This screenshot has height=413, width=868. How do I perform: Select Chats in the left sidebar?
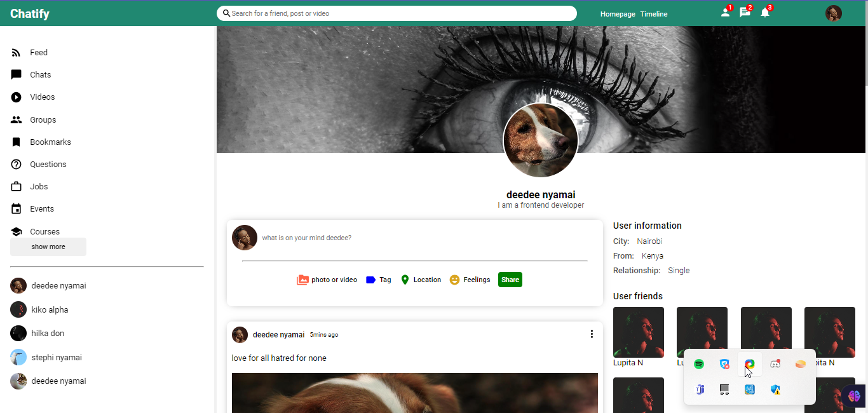tap(40, 75)
